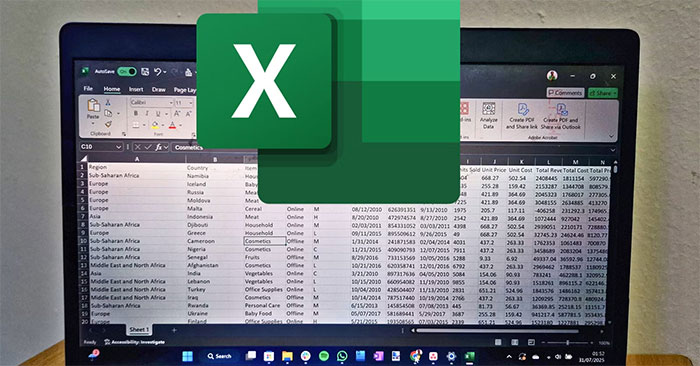700x366 pixels.
Task: Undo the last action
Action: 157,71
